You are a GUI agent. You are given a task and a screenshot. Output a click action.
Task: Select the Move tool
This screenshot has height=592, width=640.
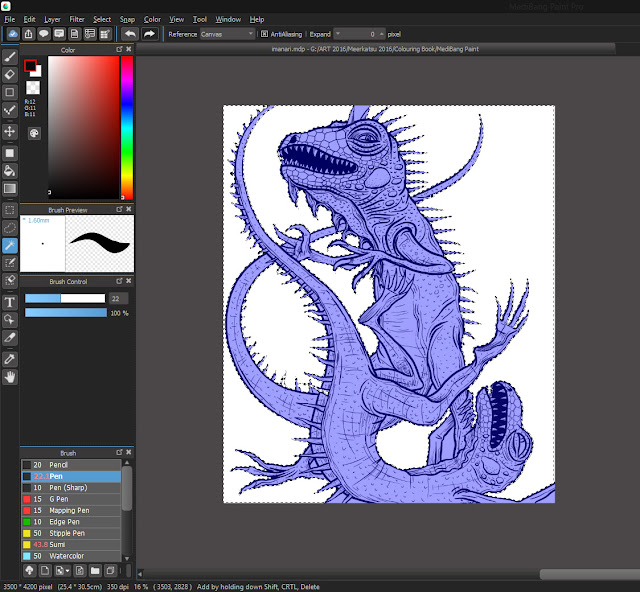click(x=10, y=131)
